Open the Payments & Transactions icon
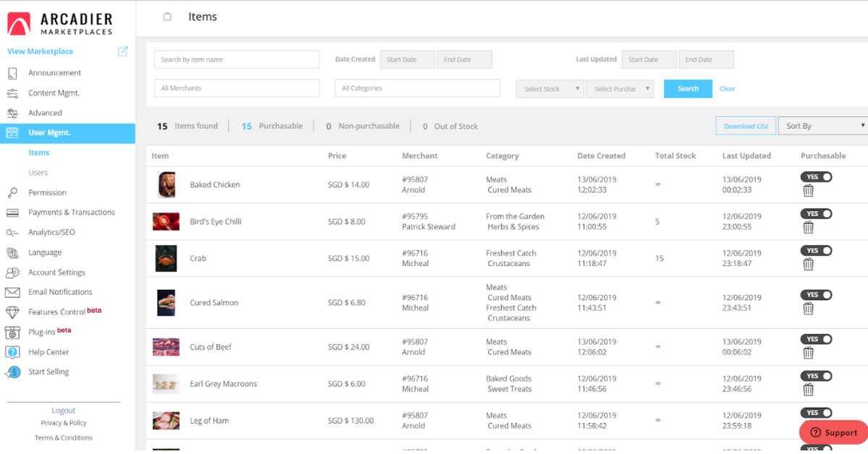 (x=11, y=212)
